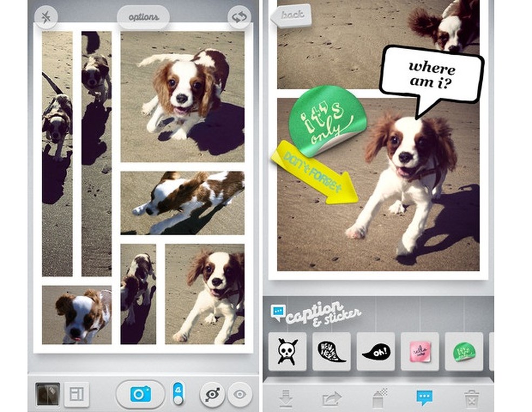Image resolution: width=532 pixels, height=412 pixels.
Task: Open the blue caption bubble tab
Action: 424,398
